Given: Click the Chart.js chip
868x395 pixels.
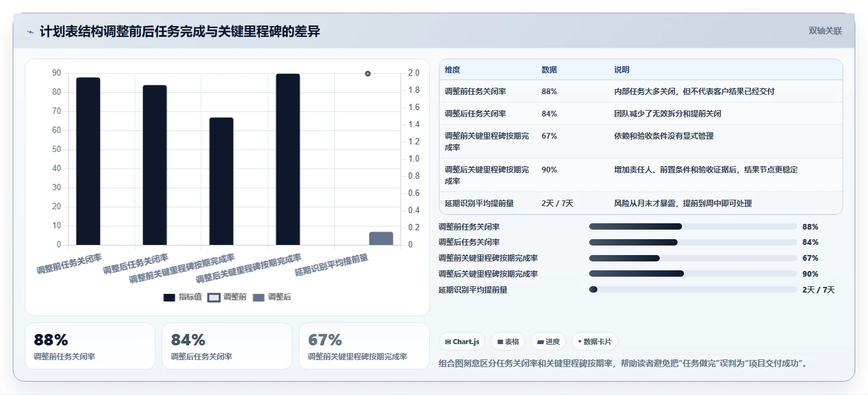Looking at the screenshot, I should coord(462,342).
